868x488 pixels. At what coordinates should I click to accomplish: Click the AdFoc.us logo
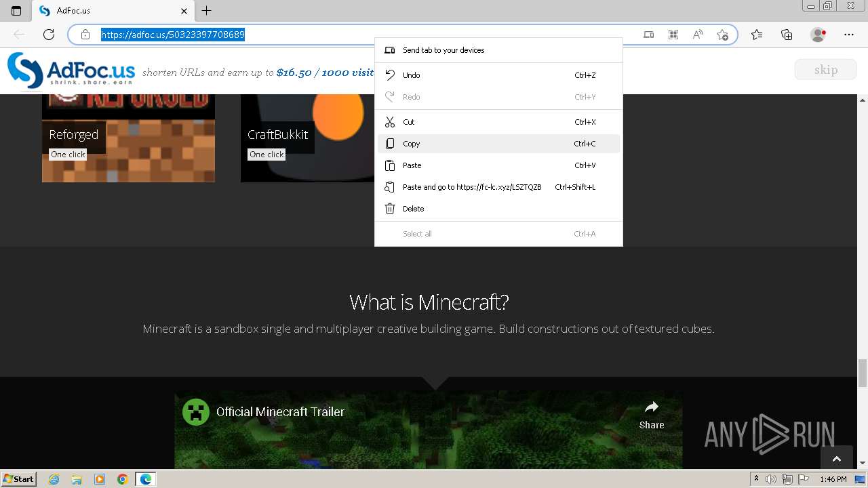71,70
